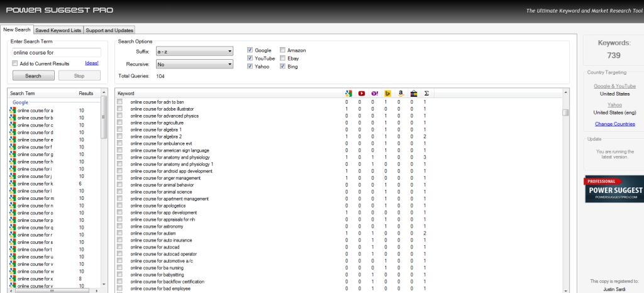Click Google icon beside 'online course for e'

pyautogui.click(x=13, y=140)
